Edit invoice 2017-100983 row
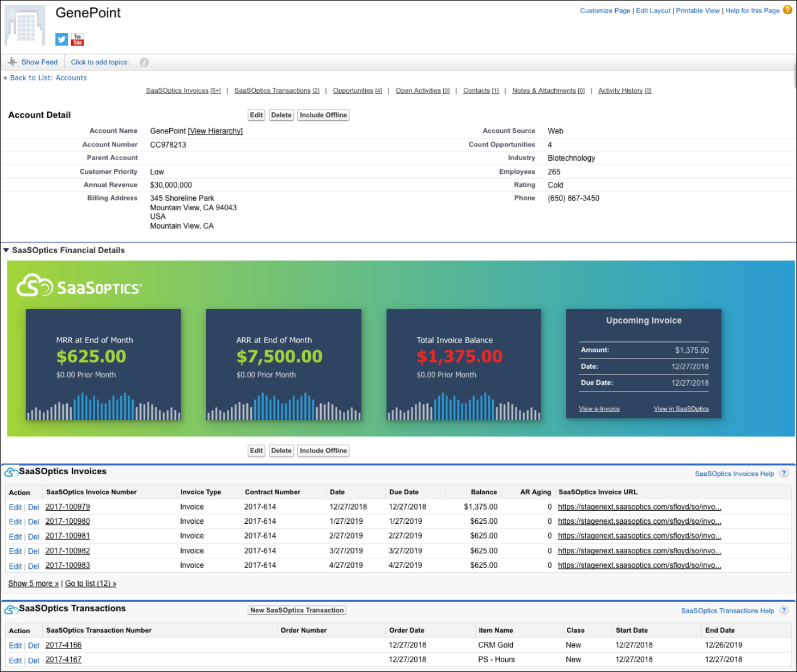The width and height of the screenshot is (797, 672). pos(15,566)
